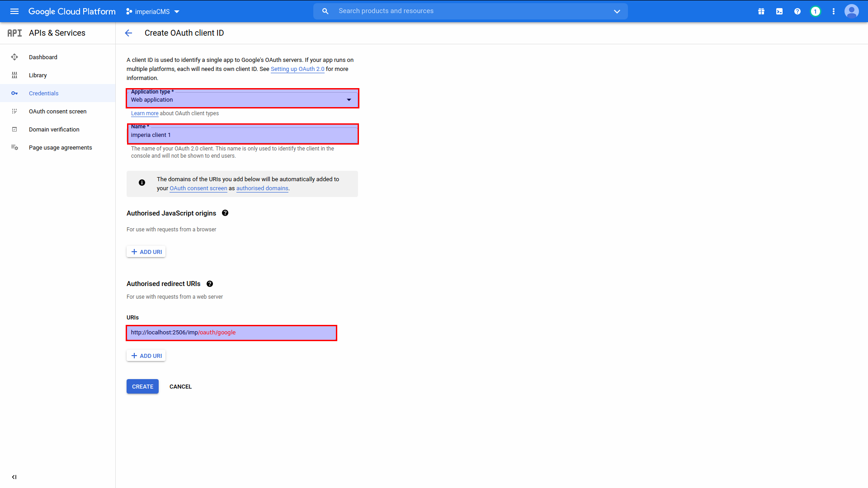This screenshot has height=488, width=868.
Task: Activate Cloud Shell terminal icon
Action: (x=779, y=11)
